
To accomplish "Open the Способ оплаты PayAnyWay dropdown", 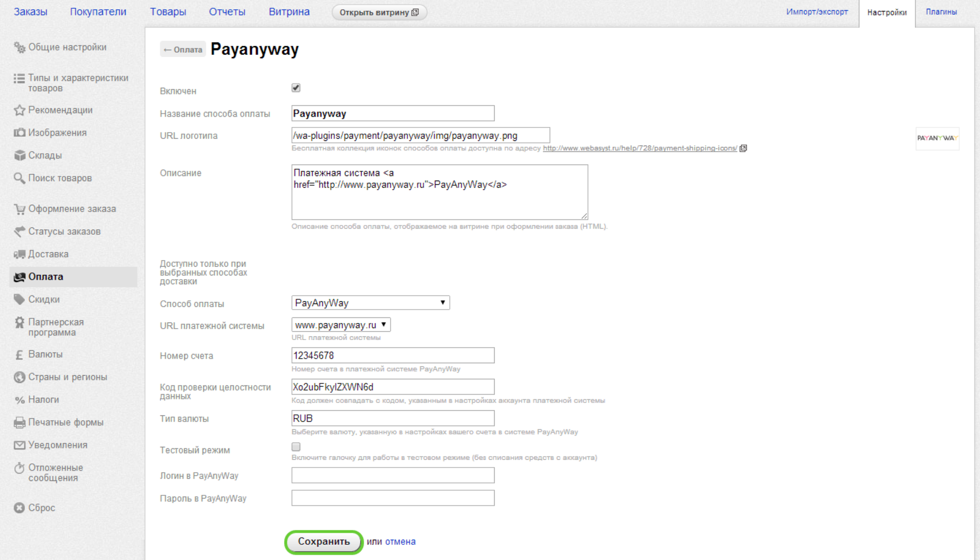I will click(370, 303).
